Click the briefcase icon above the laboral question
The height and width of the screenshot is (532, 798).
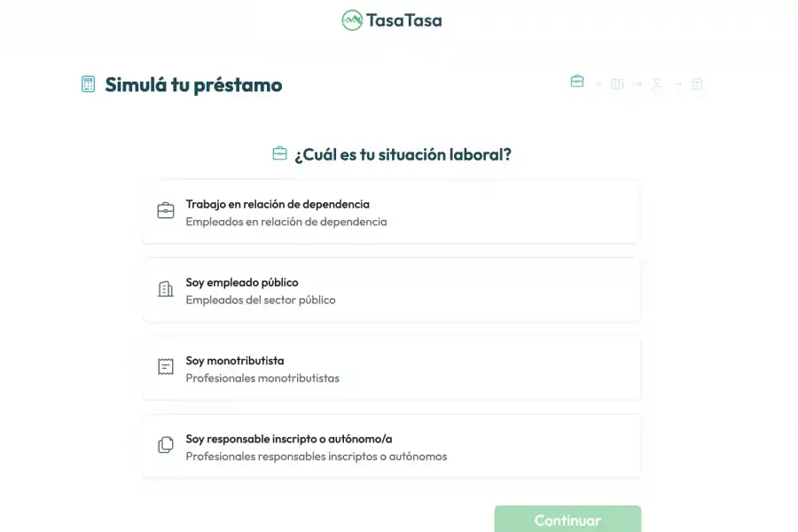pos(278,153)
